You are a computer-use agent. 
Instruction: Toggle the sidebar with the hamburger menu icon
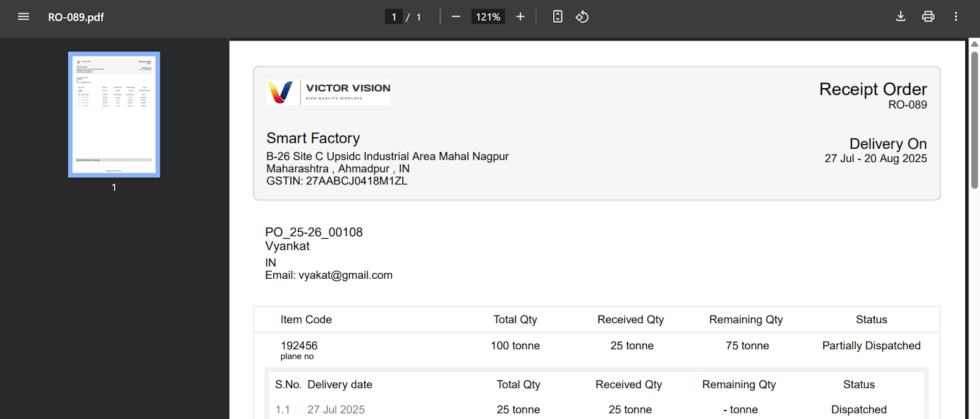click(23, 17)
